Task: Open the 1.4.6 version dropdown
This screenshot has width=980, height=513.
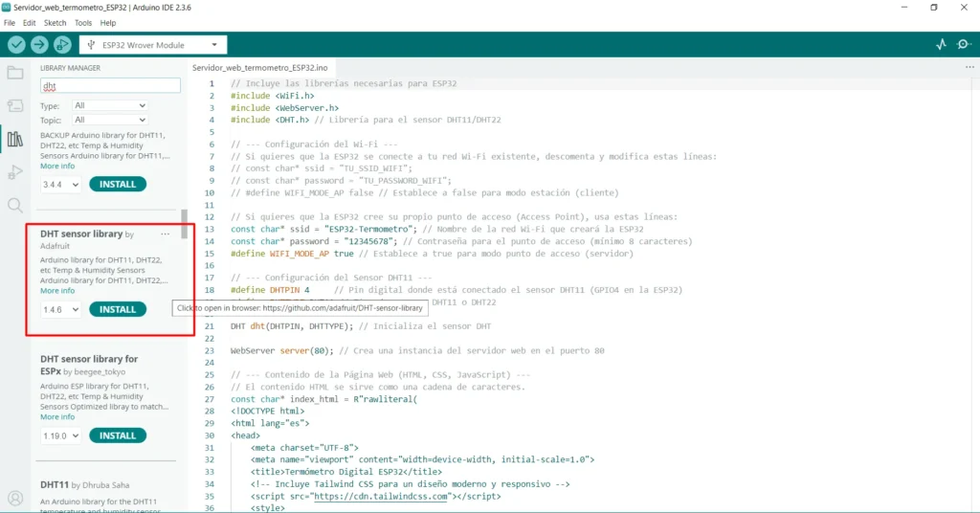Action: point(60,309)
